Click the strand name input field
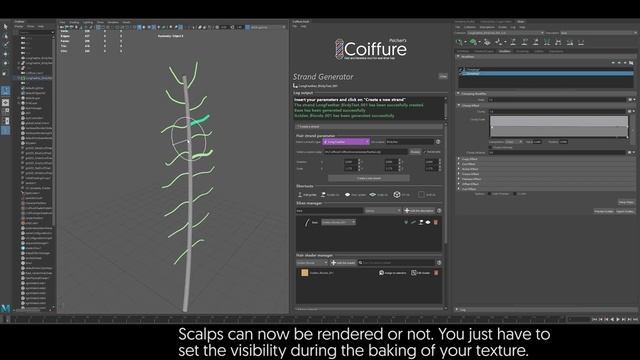Screen dimensions: 640x360 (x=409, y=142)
